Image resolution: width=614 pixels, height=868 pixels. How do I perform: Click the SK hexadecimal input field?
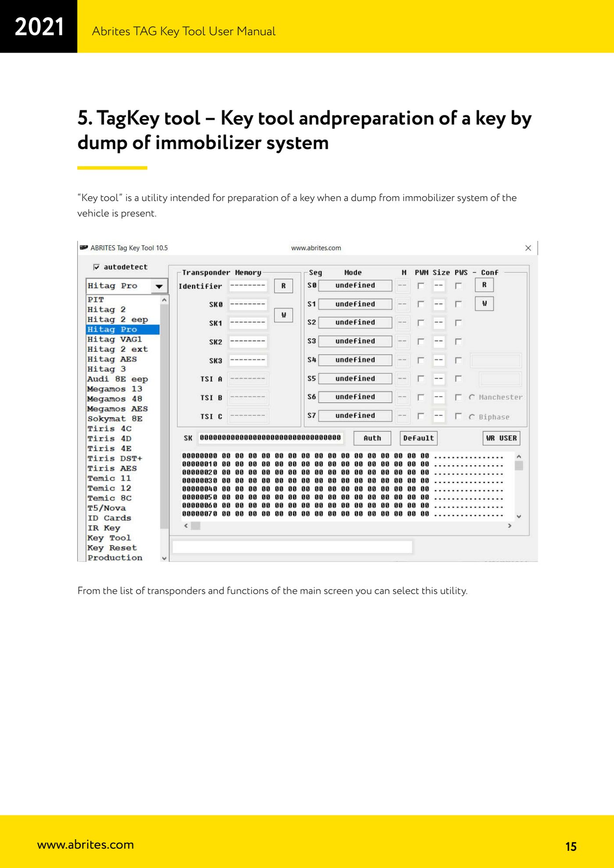click(x=270, y=438)
